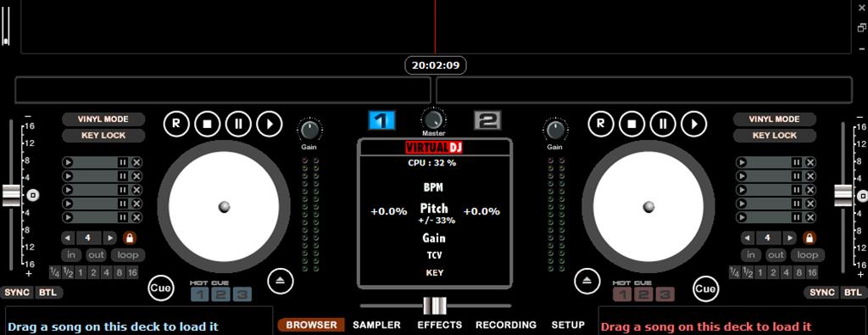Increase left deck loop length arrow

(x=110, y=238)
